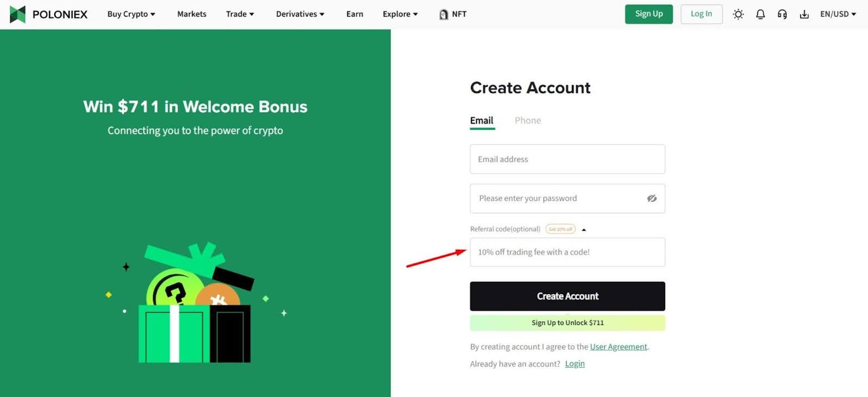Image resolution: width=868 pixels, height=397 pixels.
Task: Collapse the referral code section arrow
Action: pos(584,230)
